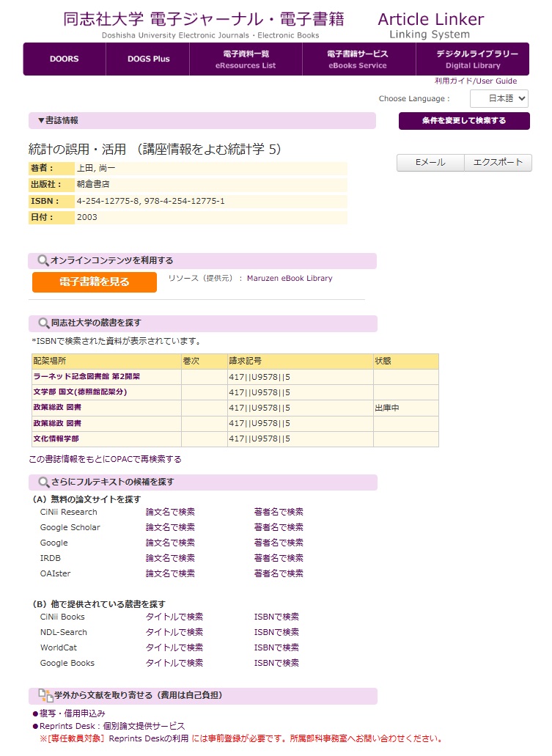Search Google Scholar by 論文名
552x756 pixels.
click(170, 527)
